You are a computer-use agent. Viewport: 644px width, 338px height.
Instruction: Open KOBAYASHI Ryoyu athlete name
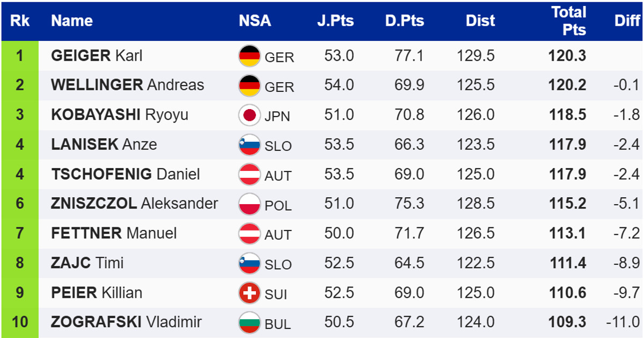[x=119, y=115]
